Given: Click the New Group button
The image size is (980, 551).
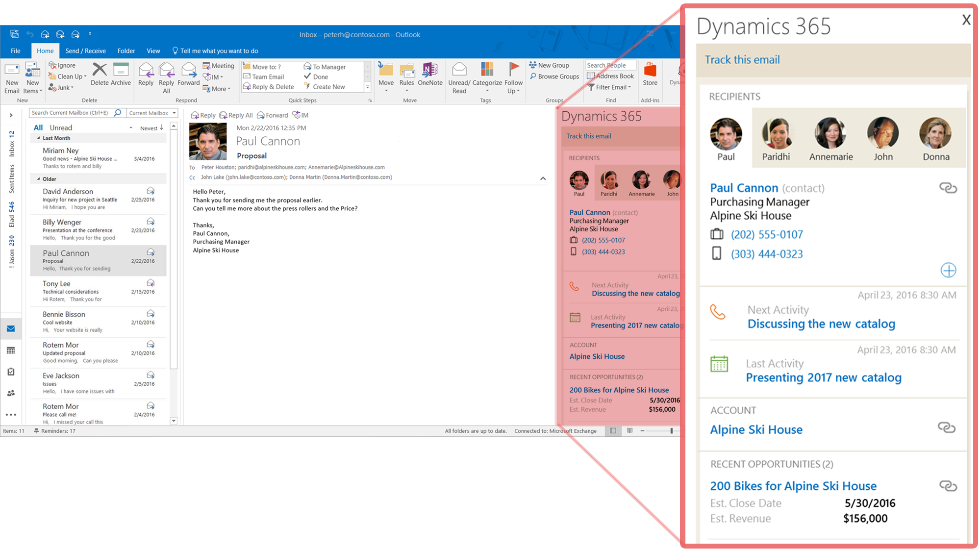Looking at the screenshot, I should (x=549, y=65).
